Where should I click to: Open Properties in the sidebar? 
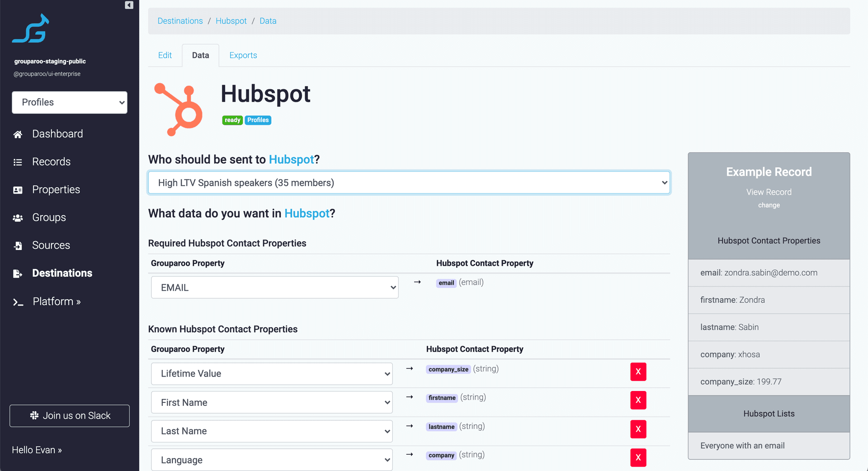(56, 190)
